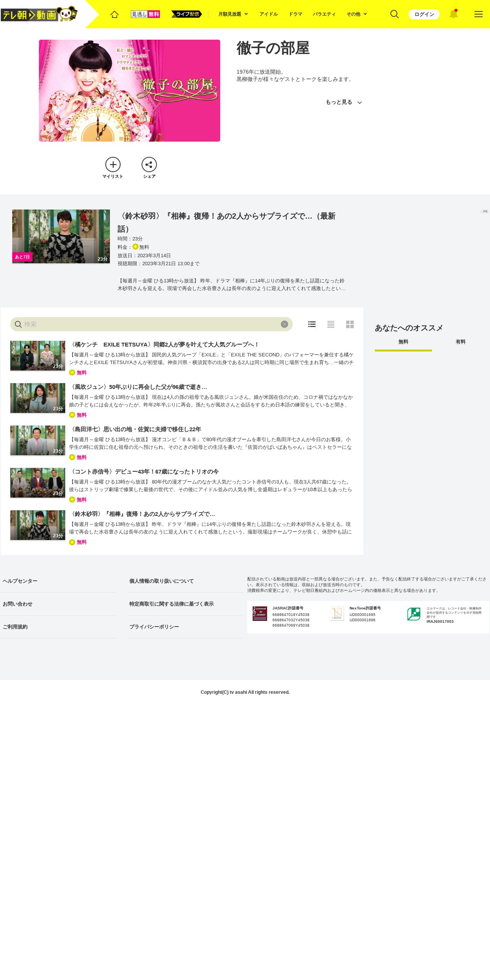Open the ライブ配信 badge link
Image resolution: width=490 pixels, height=980 pixels.
click(187, 14)
